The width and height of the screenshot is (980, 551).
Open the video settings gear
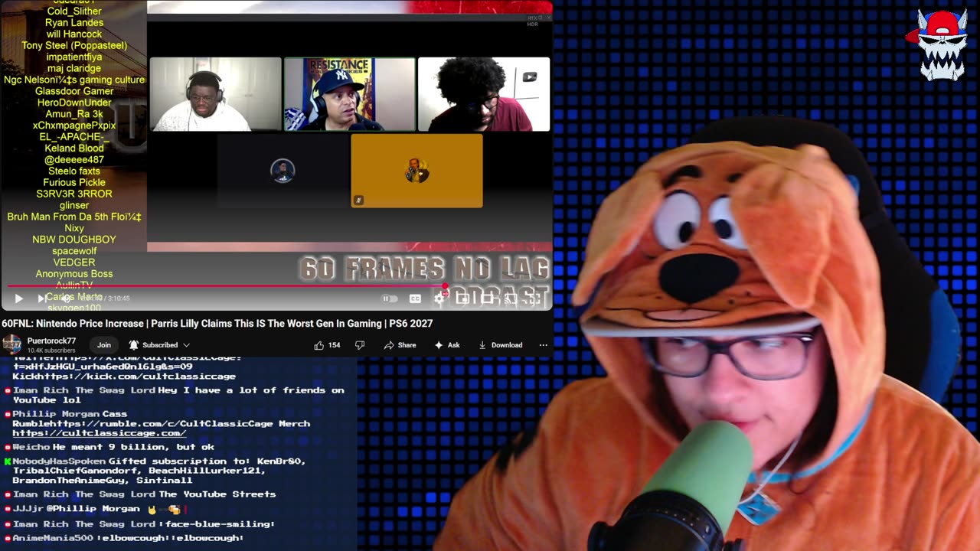click(x=439, y=298)
